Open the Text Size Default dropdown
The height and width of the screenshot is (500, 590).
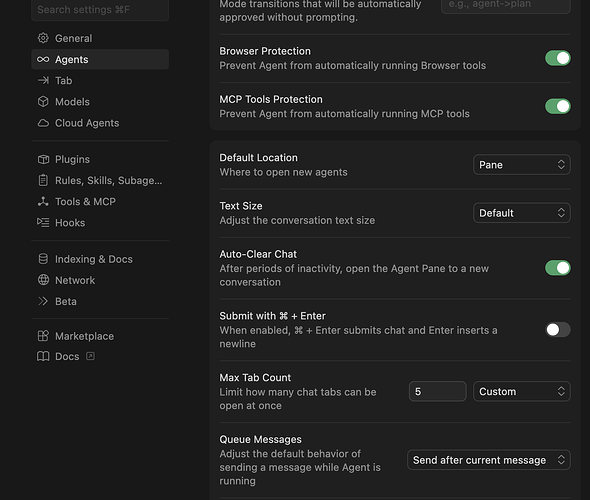click(x=522, y=213)
